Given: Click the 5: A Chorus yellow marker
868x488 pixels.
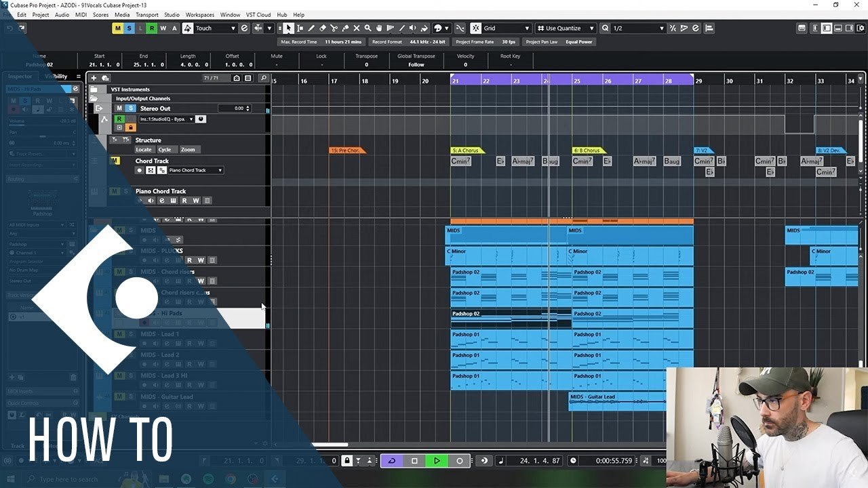Looking at the screenshot, I should [x=467, y=150].
